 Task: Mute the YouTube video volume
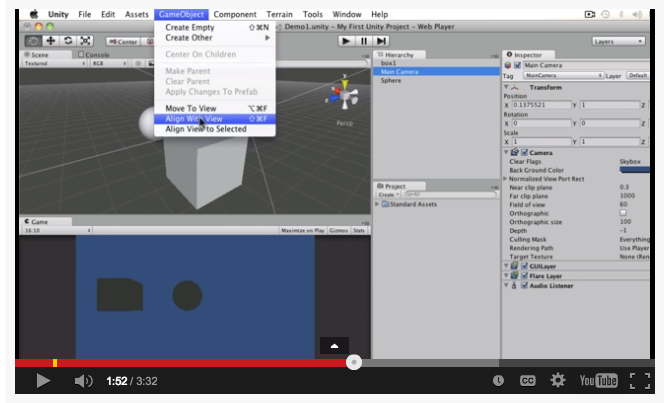click(x=83, y=381)
